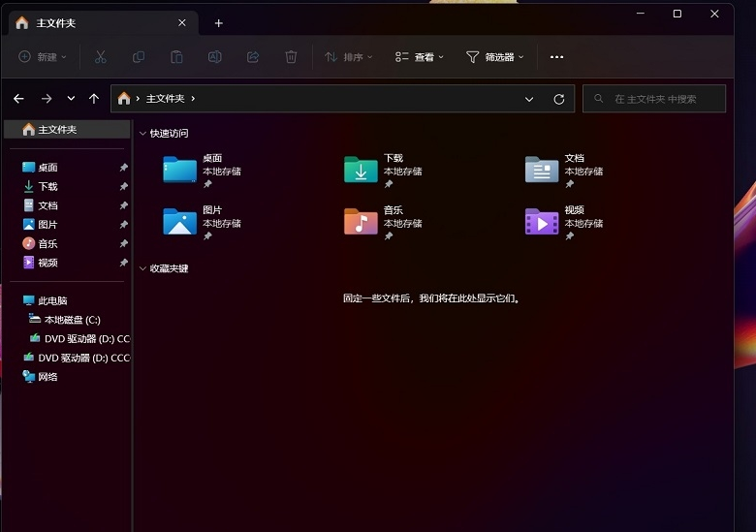
Task: Refresh the current folder view
Action: (559, 99)
